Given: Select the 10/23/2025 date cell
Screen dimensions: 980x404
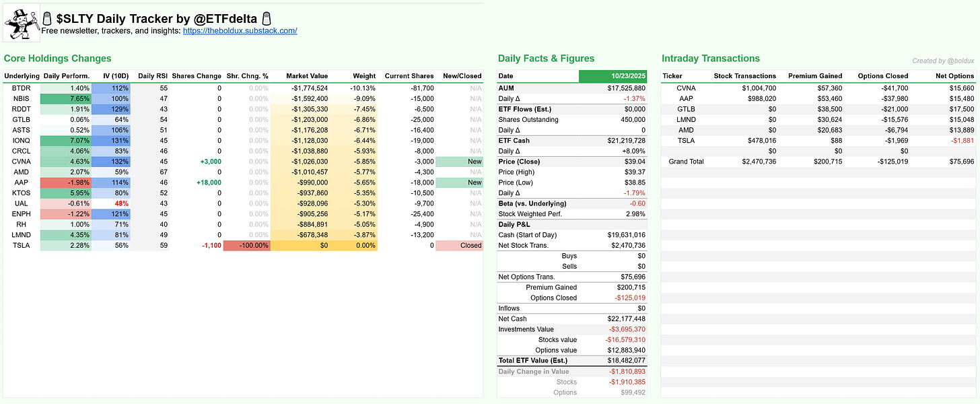Looking at the screenshot, I should (x=612, y=76).
